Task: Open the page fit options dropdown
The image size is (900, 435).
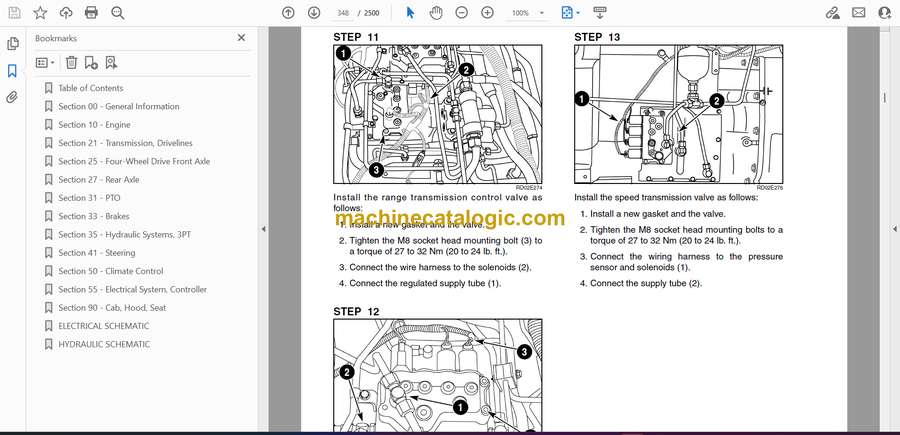Action: tap(570, 13)
